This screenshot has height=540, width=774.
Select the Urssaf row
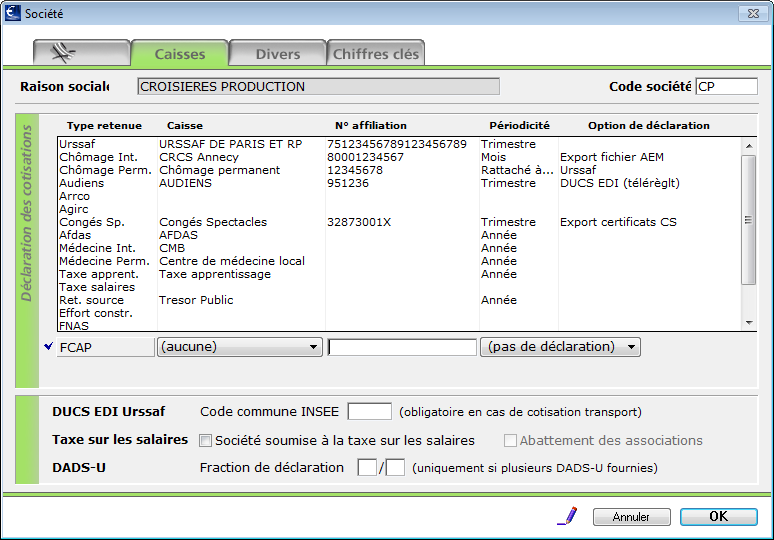(x=399, y=144)
